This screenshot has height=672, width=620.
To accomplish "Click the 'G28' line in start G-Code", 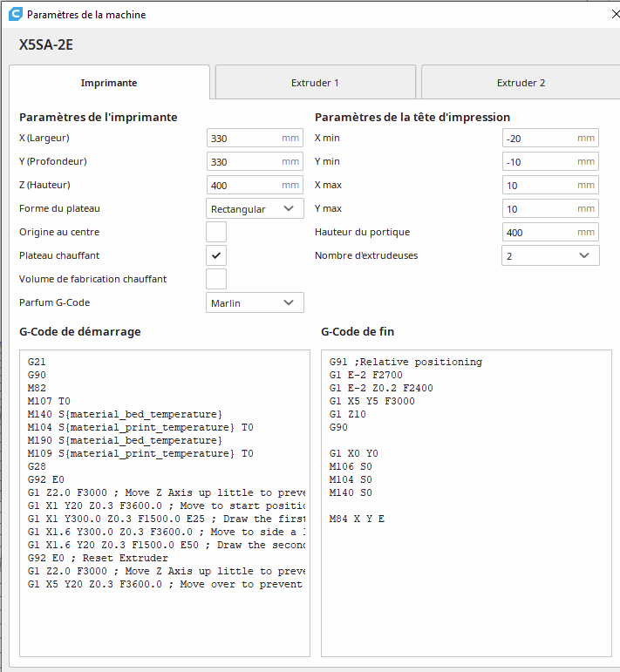I will [37, 466].
